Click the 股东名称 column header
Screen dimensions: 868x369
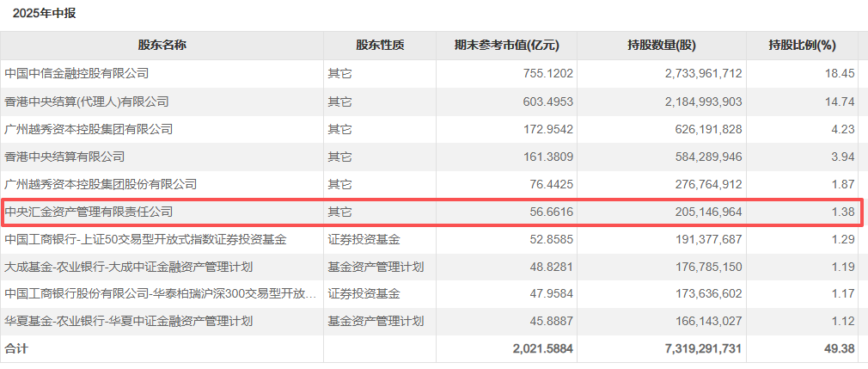(162, 46)
